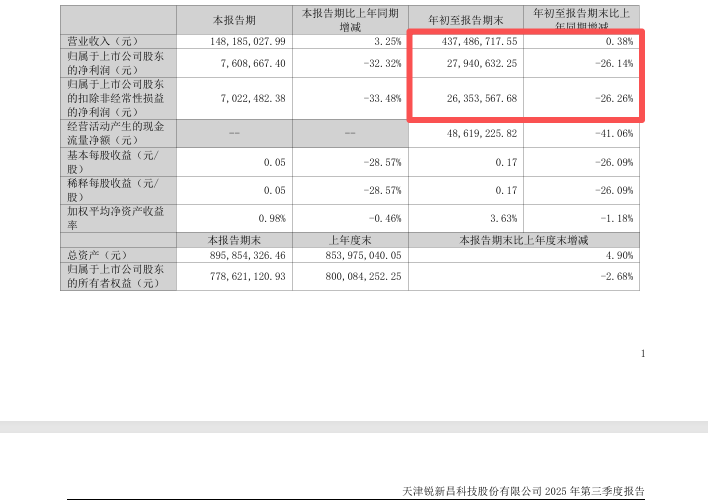Click the value 437,486,717.55

[480, 42]
